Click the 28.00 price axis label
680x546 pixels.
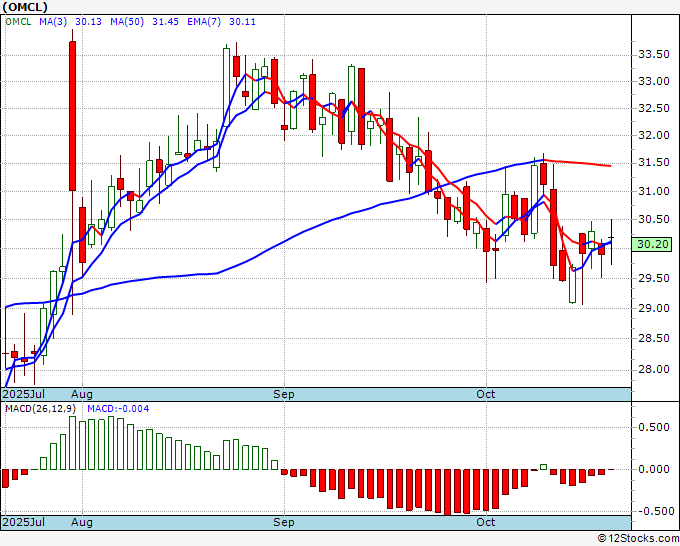click(x=654, y=369)
